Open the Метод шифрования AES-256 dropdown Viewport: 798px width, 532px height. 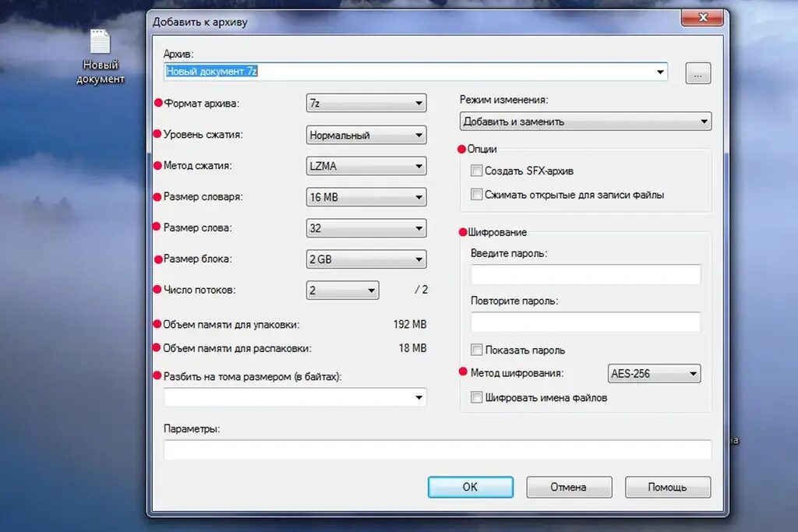pyautogui.click(x=654, y=374)
